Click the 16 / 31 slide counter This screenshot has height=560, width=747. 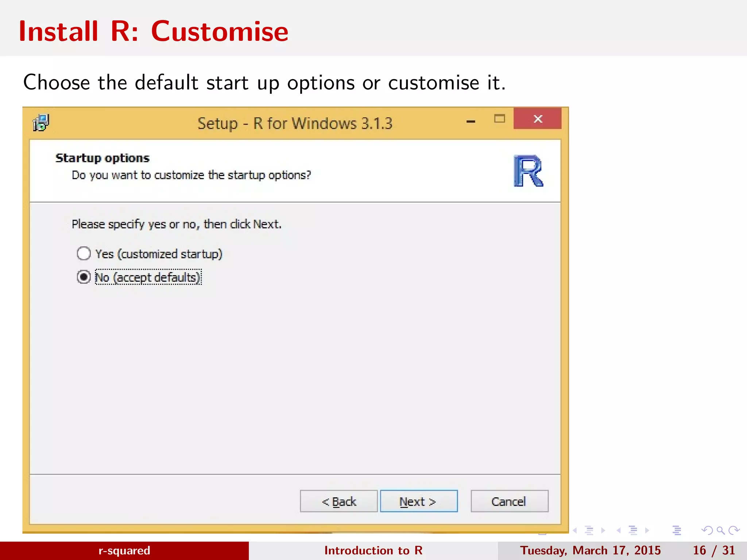click(x=714, y=551)
